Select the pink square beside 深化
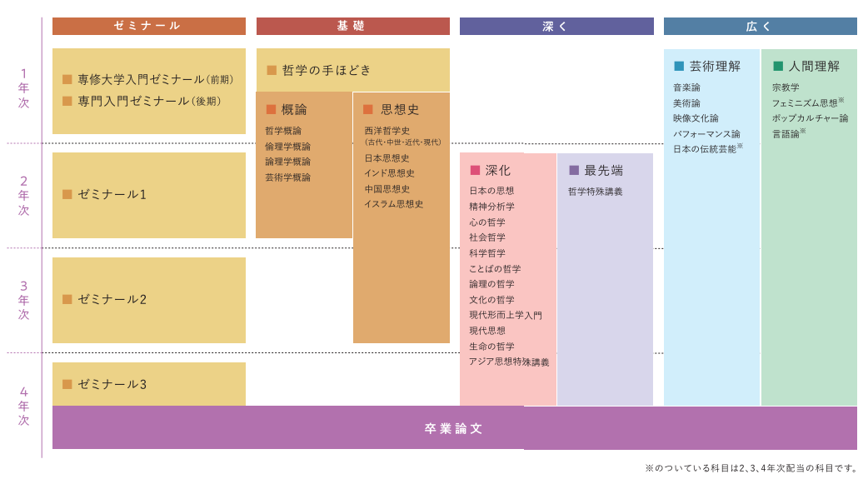Viewport: 868px width, 479px height. pyautogui.click(x=475, y=170)
